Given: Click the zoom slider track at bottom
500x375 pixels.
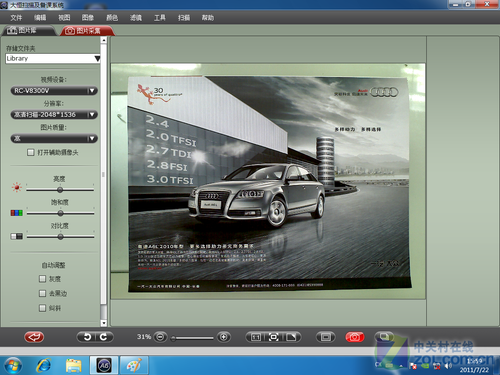Looking at the screenshot, I should pos(193,338).
